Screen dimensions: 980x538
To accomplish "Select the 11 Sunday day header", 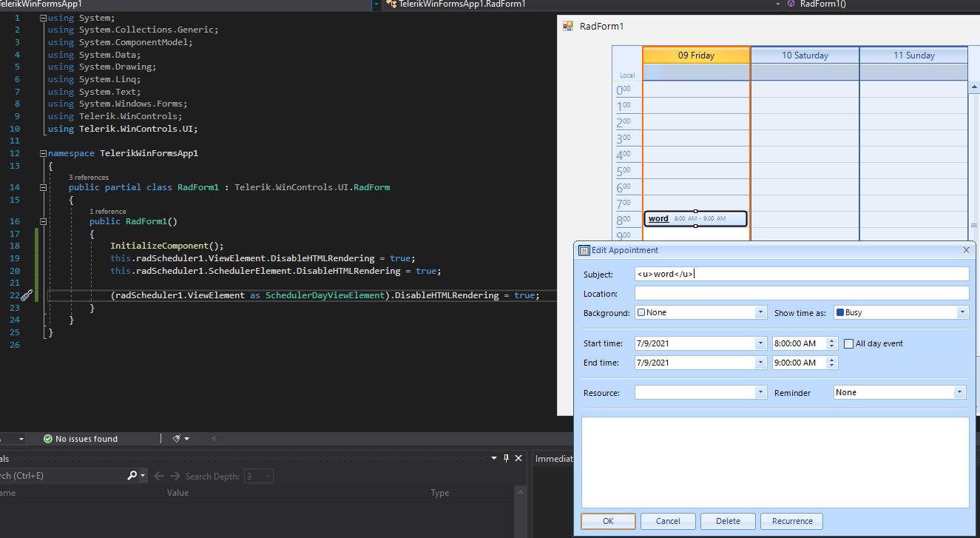I will [913, 56].
